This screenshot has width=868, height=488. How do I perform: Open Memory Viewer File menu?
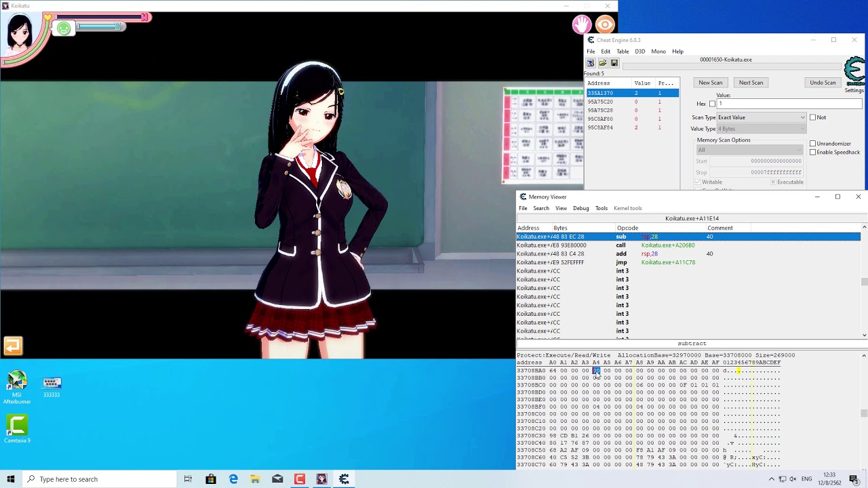523,208
